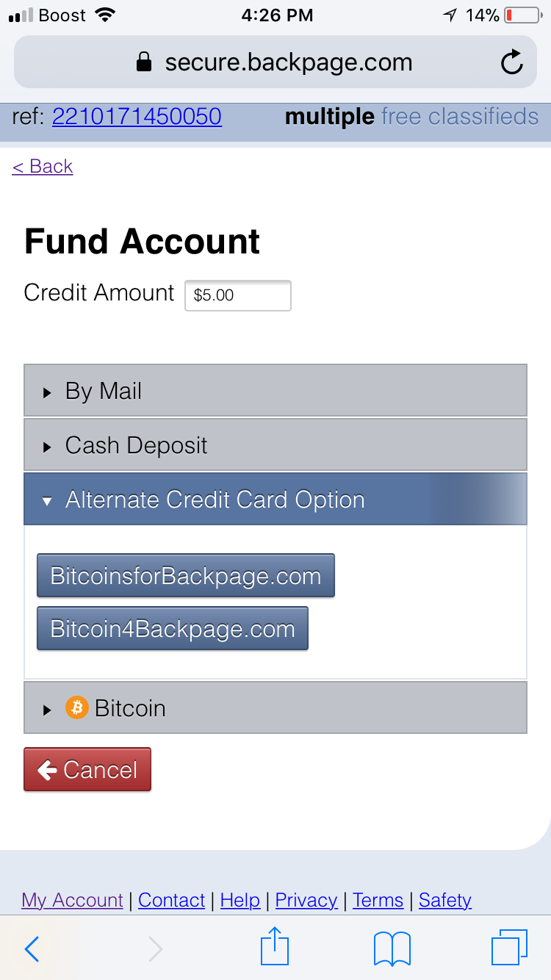Screen dimensions: 551x980
Task: Collapse the Alternate Credit Card Option section
Action: 275,500
